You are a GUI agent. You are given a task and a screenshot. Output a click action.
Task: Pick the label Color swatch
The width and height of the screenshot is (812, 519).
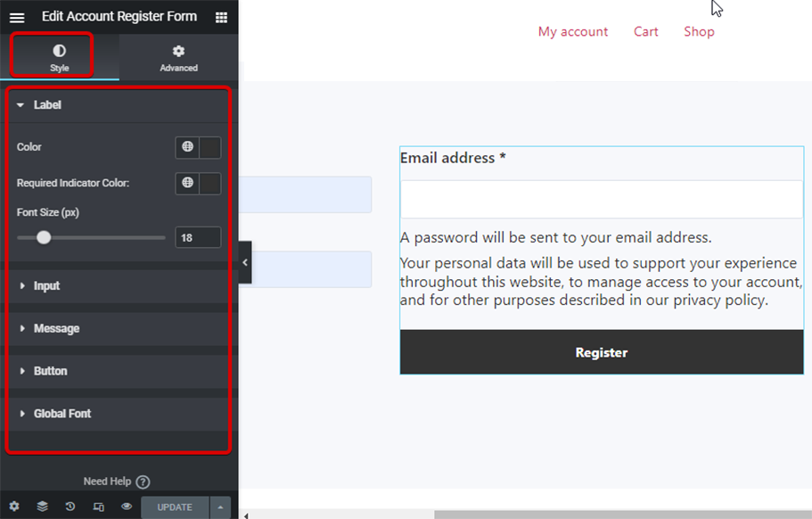coord(210,147)
